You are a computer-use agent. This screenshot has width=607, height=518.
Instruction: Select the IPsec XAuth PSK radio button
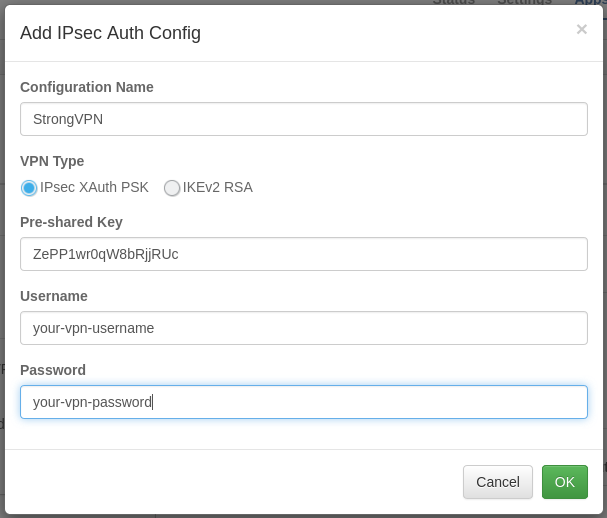pyautogui.click(x=29, y=188)
